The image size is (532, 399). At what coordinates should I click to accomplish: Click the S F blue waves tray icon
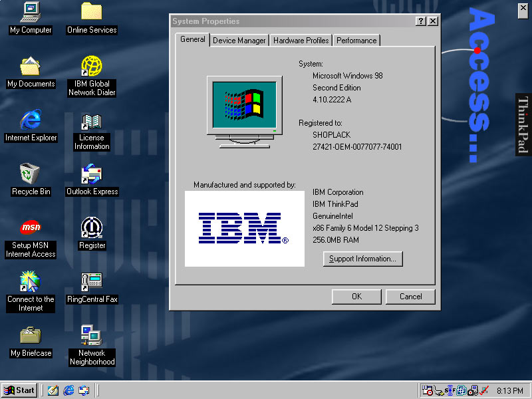[450, 390]
